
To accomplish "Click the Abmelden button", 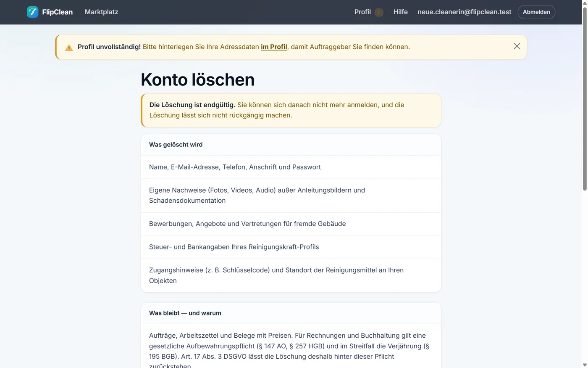I will [x=536, y=12].
